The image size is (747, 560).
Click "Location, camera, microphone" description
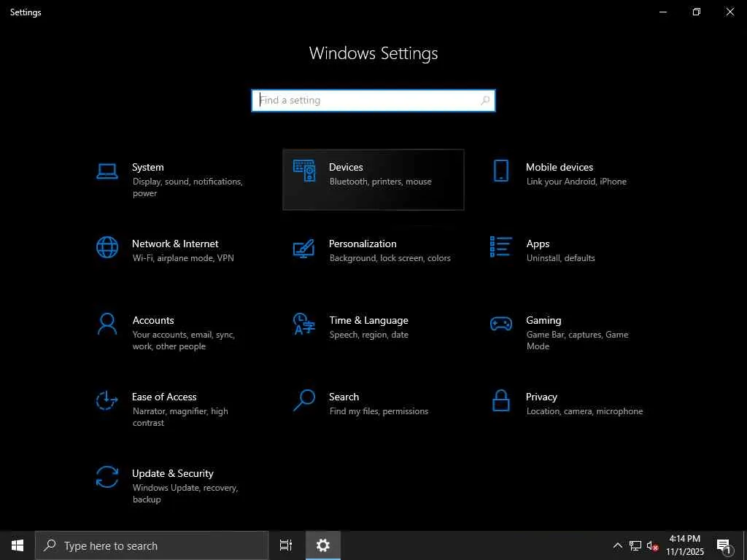pyautogui.click(x=584, y=411)
